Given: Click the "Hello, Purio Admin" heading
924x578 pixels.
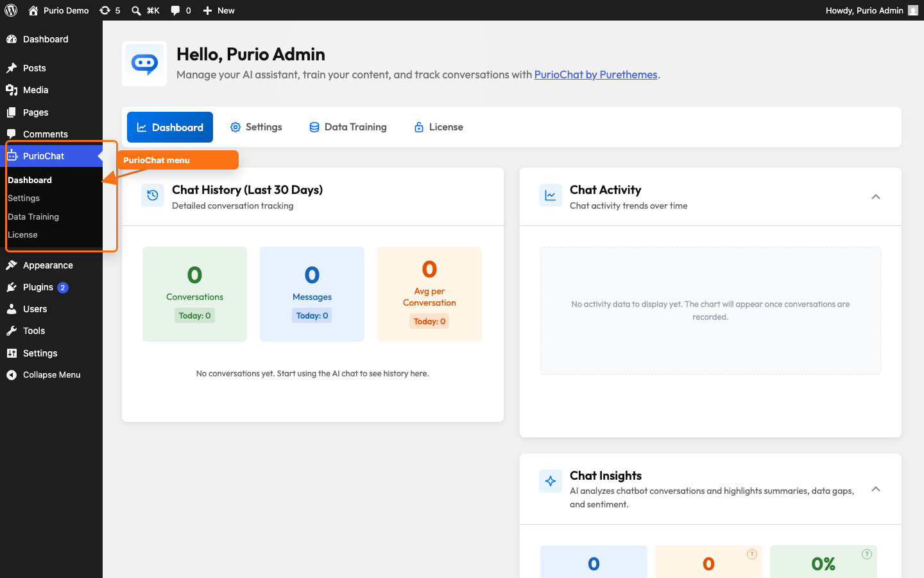Looking at the screenshot, I should click(x=250, y=54).
